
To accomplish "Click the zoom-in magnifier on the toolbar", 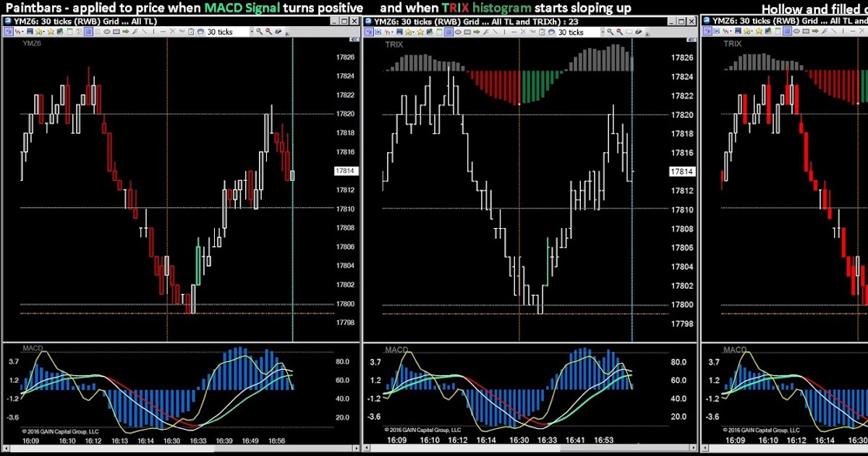I will coord(259,33).
